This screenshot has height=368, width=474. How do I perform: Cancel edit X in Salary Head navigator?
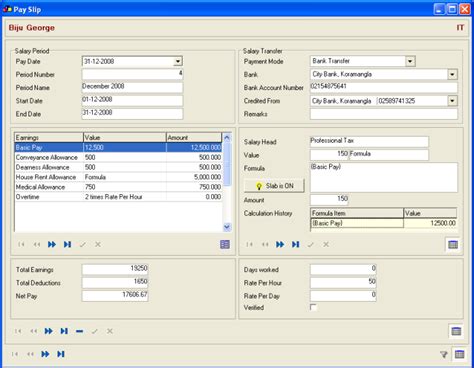pyautogui.click(x=326, y=244)
